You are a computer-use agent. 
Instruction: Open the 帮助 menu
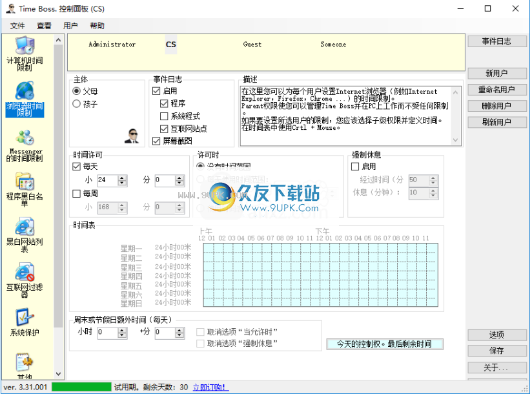97,26
